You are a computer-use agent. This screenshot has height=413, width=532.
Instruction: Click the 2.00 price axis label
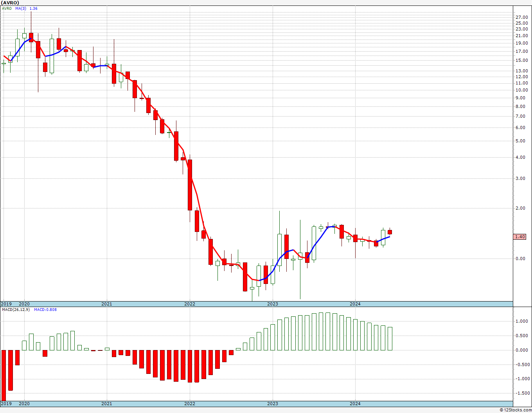coord(521,208)
